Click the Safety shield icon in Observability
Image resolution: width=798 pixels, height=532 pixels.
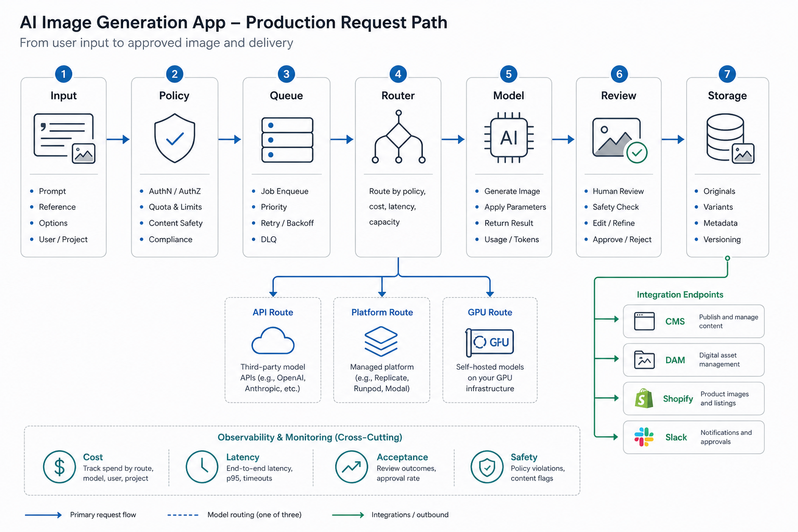[487, 467]
